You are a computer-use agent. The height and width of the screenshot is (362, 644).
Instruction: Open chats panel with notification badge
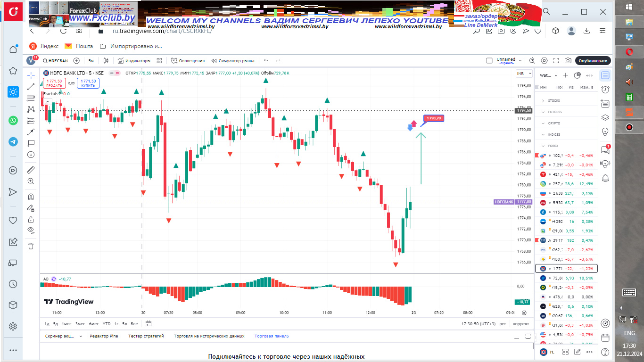605,149
